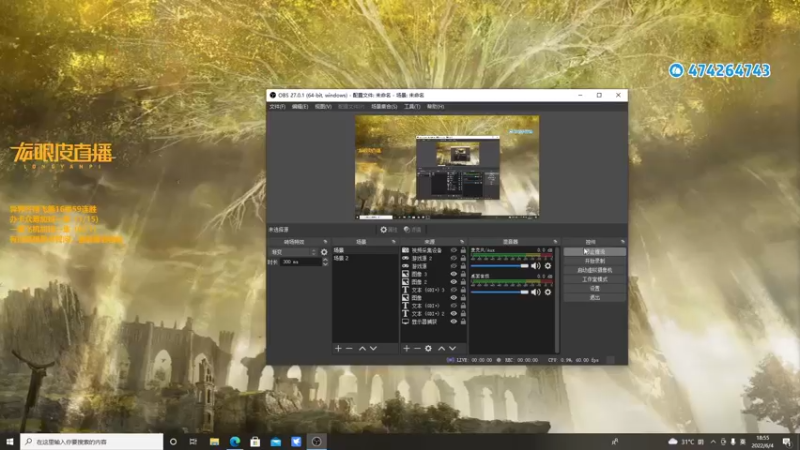Click the transition duration input field
Image resolution: width=800 pixels, height=450 pixels.
pos(301,262)
